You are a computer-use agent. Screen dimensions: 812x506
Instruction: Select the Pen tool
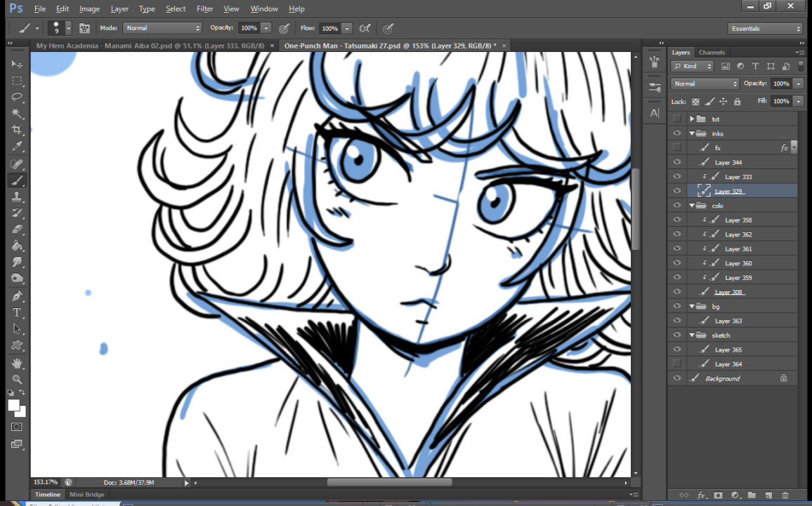point(17,296)
